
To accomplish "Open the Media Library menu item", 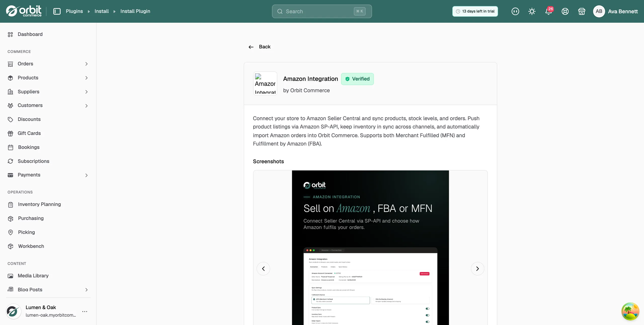I will pos(48,276).
